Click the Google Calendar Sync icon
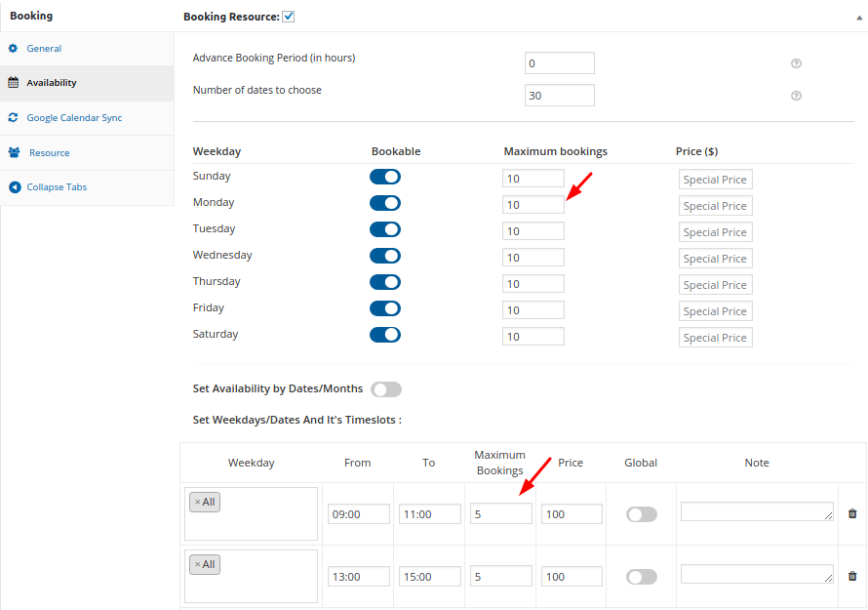868x610 pixels. tap(14, 117)
